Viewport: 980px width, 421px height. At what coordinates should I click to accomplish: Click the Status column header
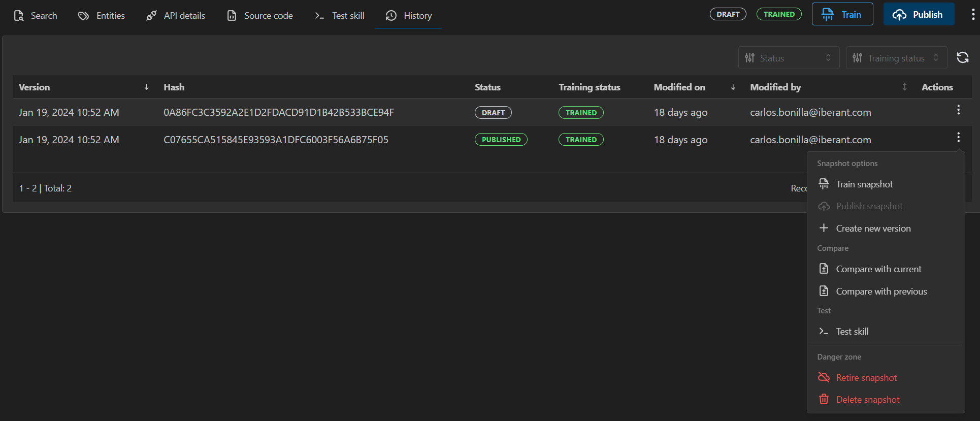487,87
